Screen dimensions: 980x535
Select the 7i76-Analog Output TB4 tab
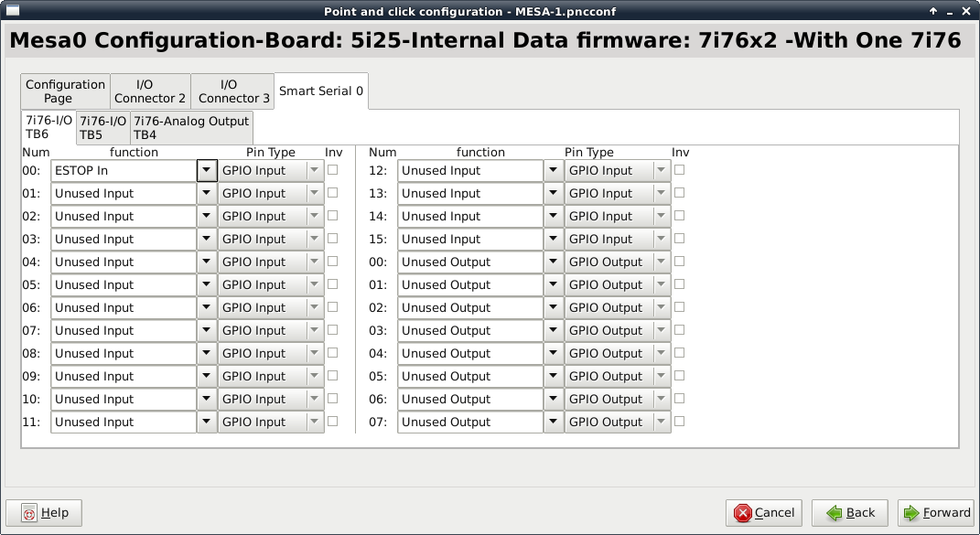click(x=191, y=127)
